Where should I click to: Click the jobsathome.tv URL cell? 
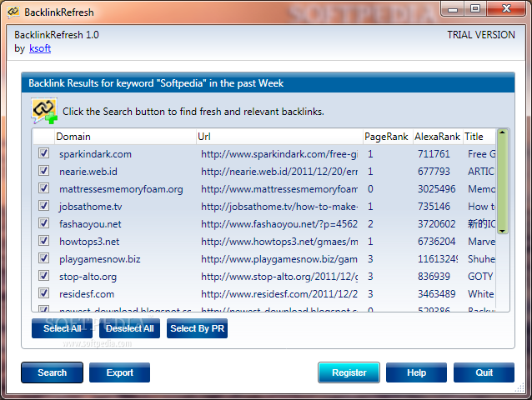coord(279,207)
